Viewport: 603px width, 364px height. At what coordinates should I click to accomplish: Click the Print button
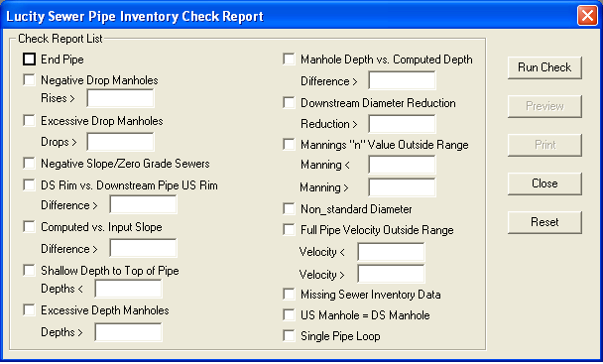(x=544, y=145)
